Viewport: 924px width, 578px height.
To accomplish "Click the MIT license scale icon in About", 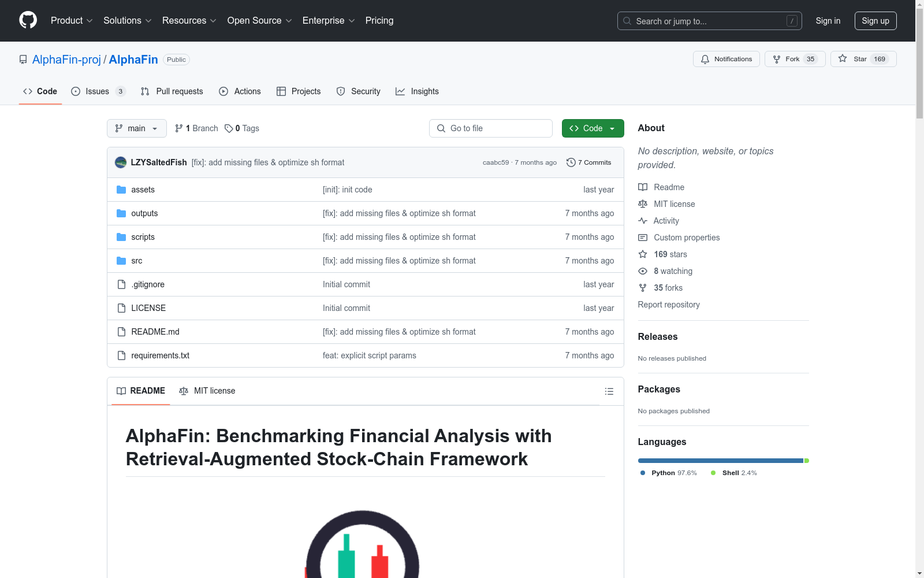I will (x=643, y=204).
